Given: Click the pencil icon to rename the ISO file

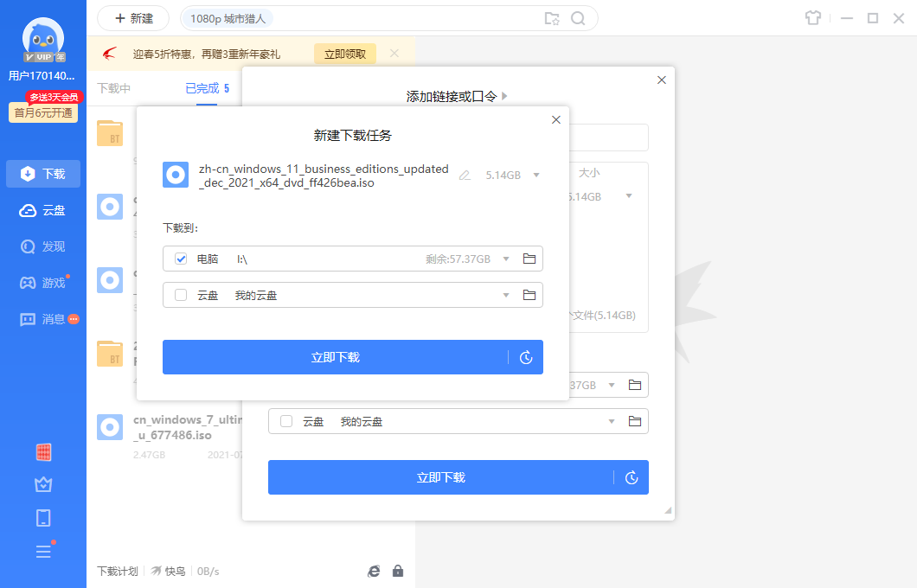Looking at the screenshot, I should click(x=465, y=175).
